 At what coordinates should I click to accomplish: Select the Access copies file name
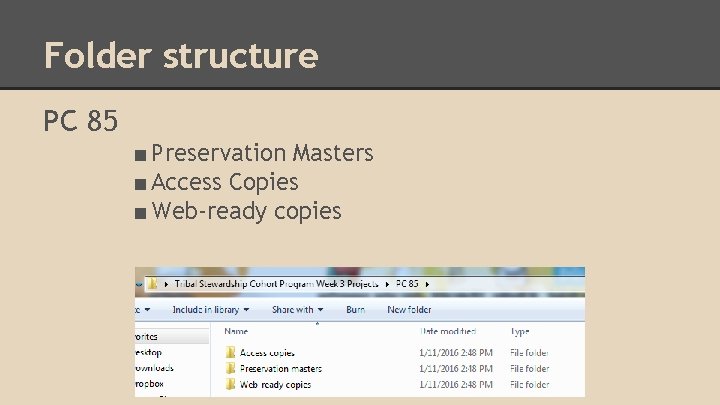[267, 353]
